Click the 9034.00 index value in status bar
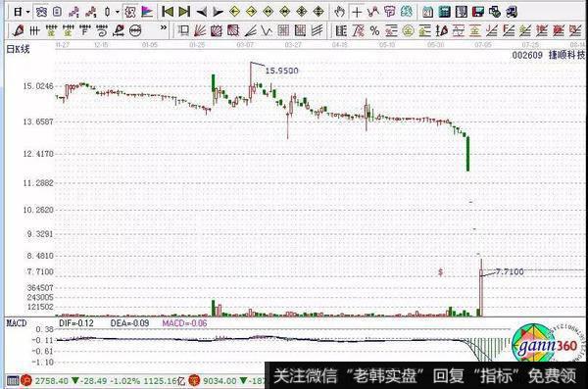 220,381
